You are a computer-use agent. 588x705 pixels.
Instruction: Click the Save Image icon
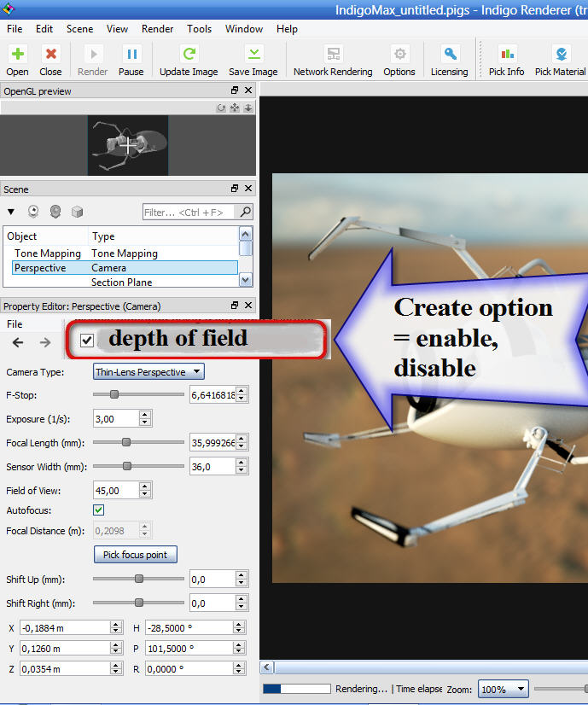pyautogui.click(x=253, y=54)
